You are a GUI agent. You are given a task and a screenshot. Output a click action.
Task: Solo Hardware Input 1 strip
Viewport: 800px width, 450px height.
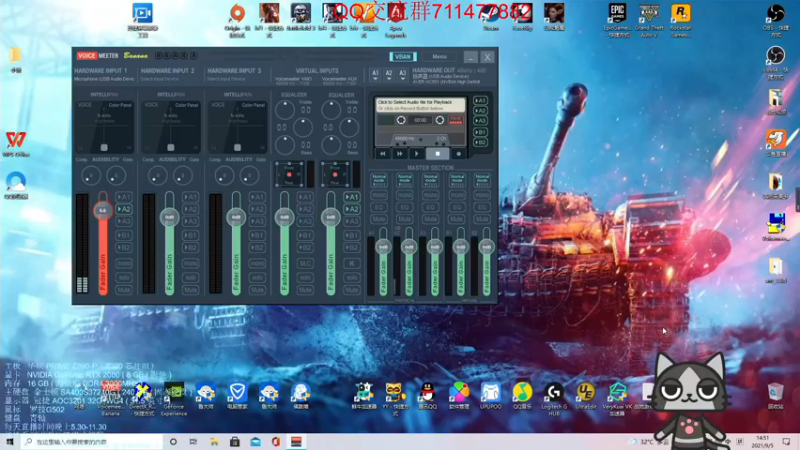tap(124, 277)
